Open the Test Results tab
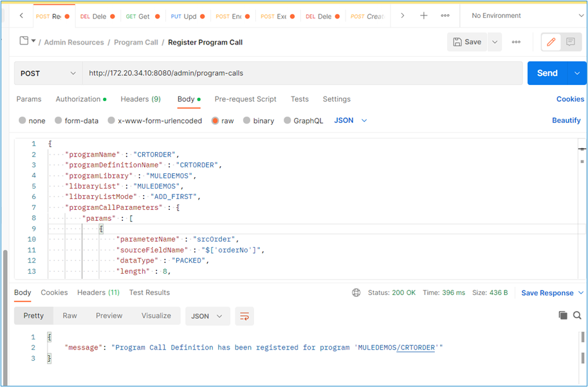The image size is (588, 387). 150,292
